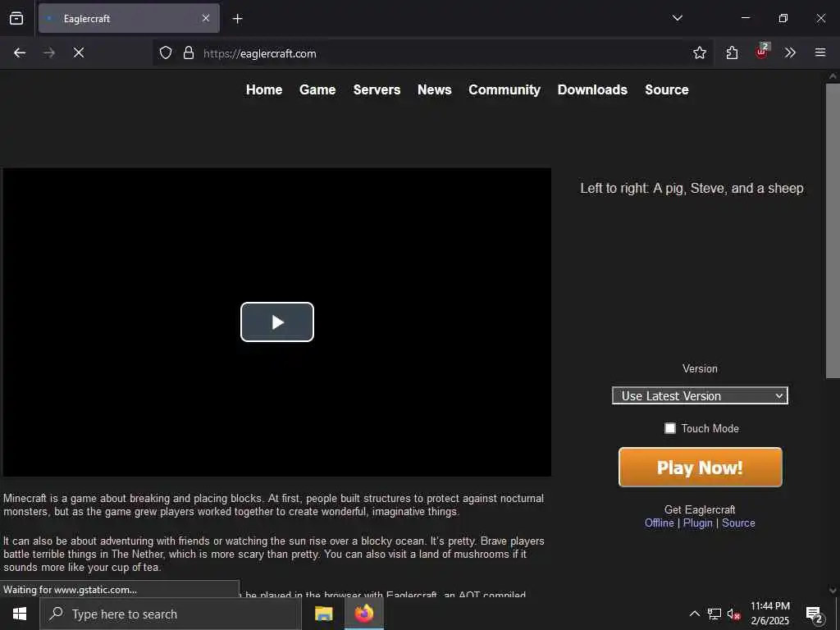Play the embedded video
Screen dimensions: 840x630
(x=277, y=322)
